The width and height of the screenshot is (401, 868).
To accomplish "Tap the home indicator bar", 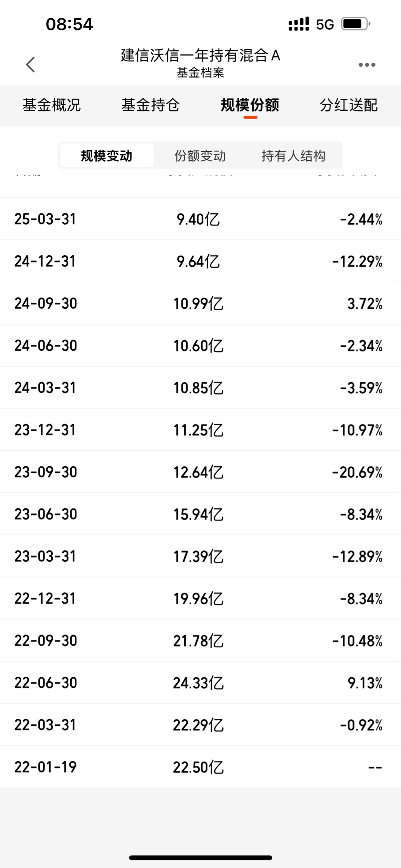I will coord(200,858).
